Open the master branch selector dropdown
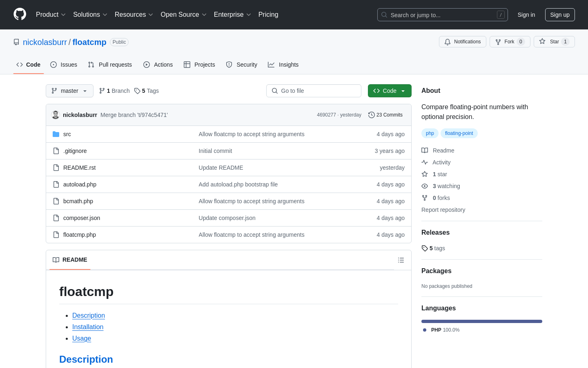 point(69,91)
